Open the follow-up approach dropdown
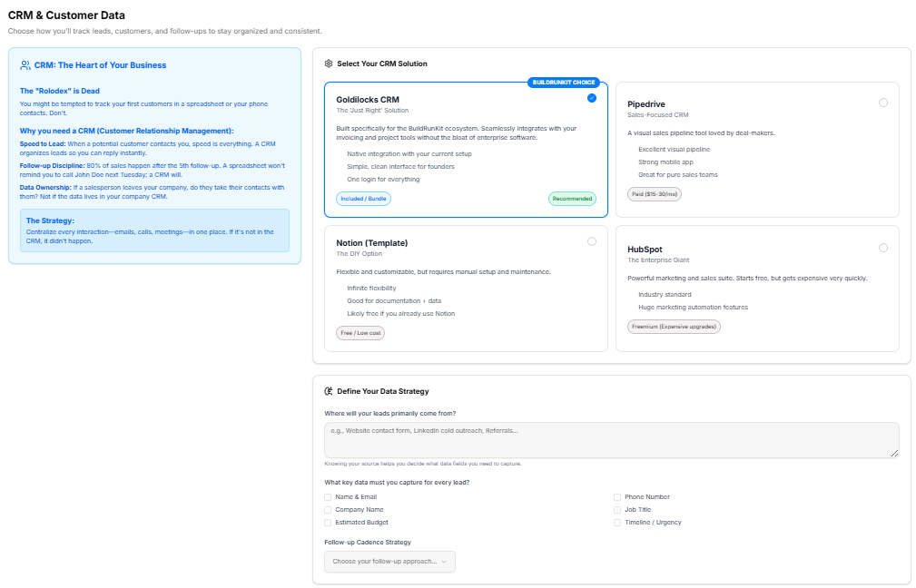 pos(389,562)
